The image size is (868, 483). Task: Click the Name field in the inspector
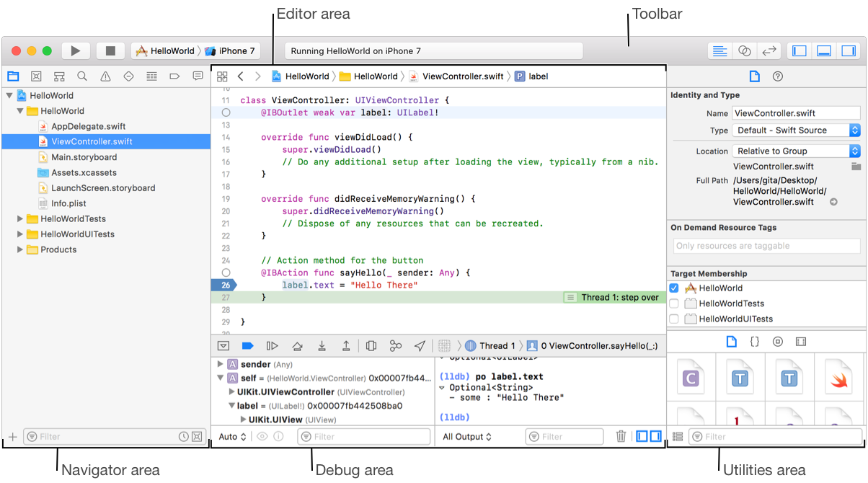(796, 113)
